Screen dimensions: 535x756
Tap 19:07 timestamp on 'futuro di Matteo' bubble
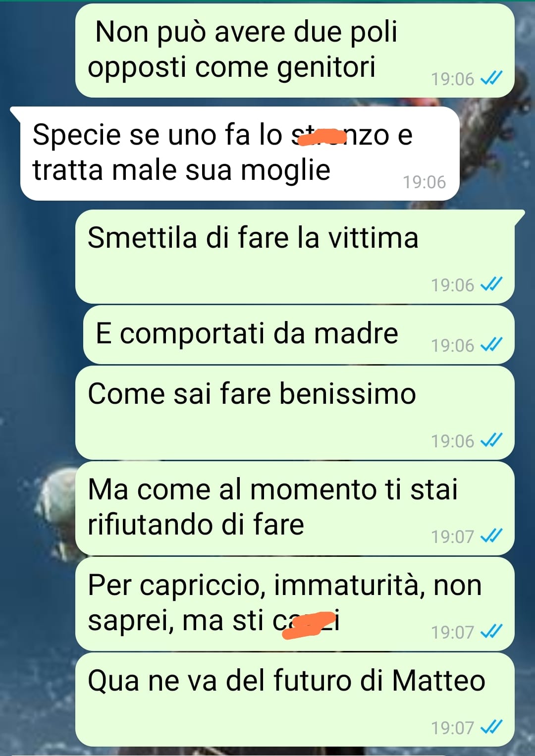tap(452, 728)
